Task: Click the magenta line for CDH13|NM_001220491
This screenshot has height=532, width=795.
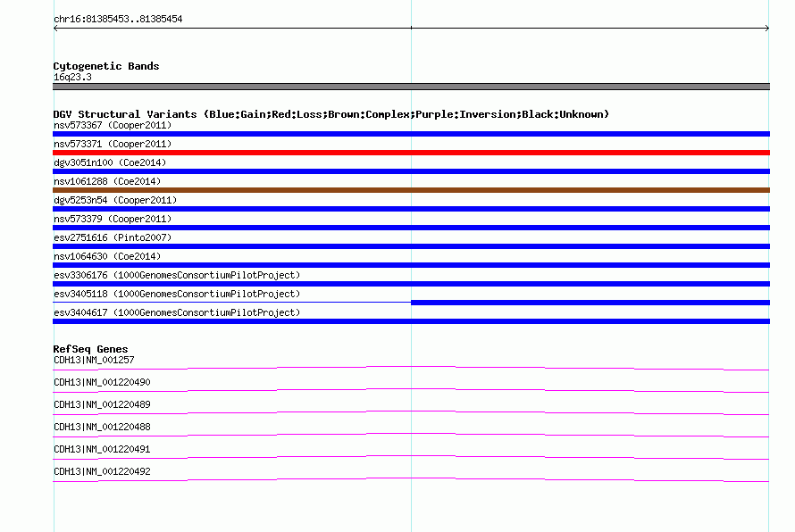Action: (411, 456)
